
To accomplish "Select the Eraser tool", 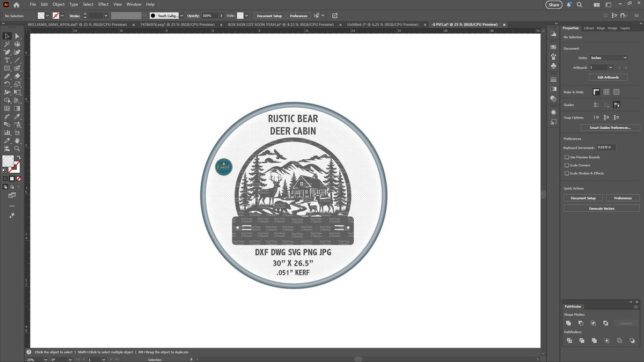I will tap(17, 76).
